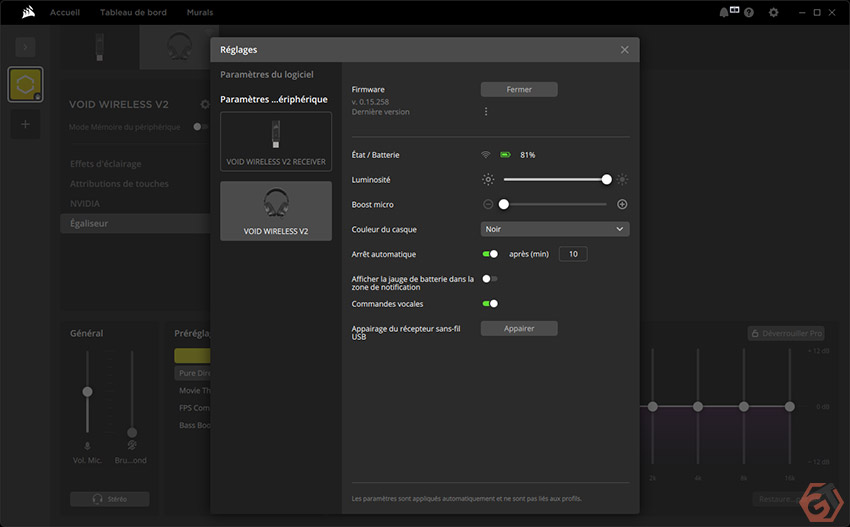850x527 pixels.
Task: Click the plus icon for Boost micro
Action: tap(622, 204)
